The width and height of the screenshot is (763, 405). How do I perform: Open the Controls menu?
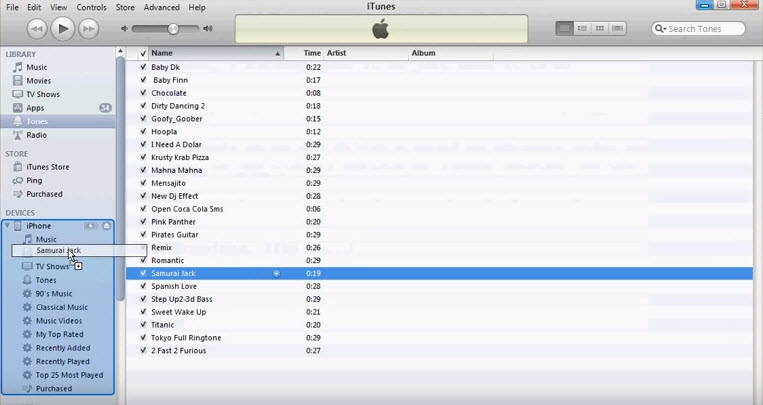click(91, 7)
